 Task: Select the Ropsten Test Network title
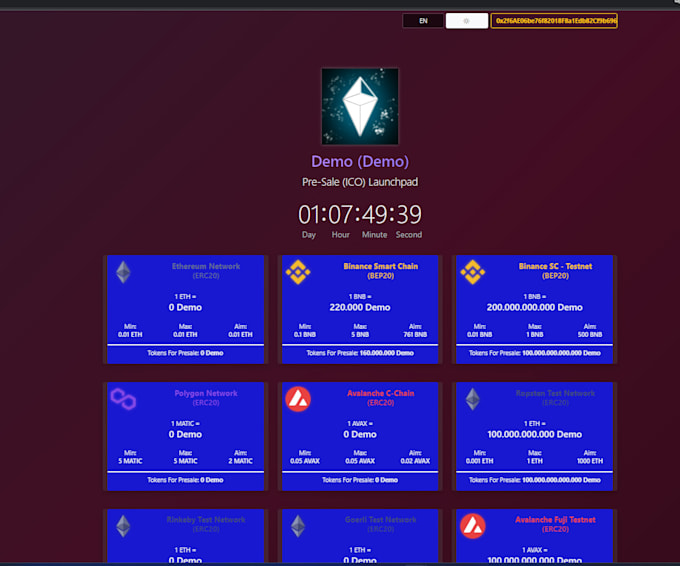pos(556,393)
